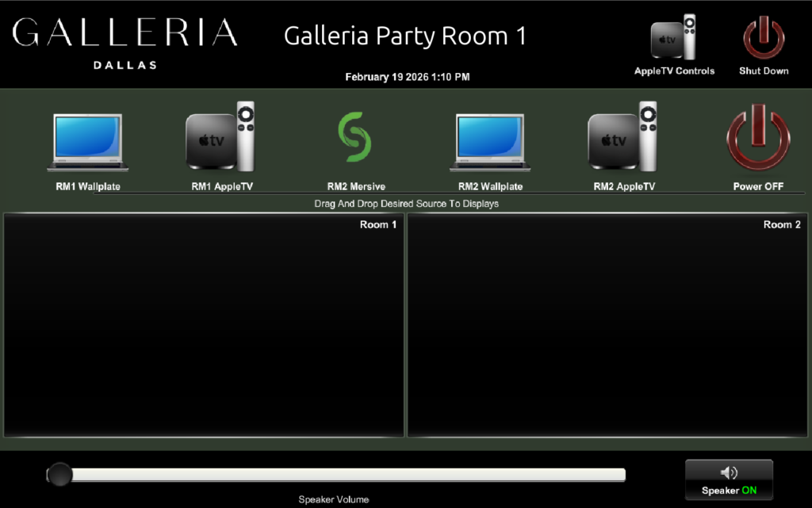Select the RM2 AppleTV source icon

[x=623, y=139]
